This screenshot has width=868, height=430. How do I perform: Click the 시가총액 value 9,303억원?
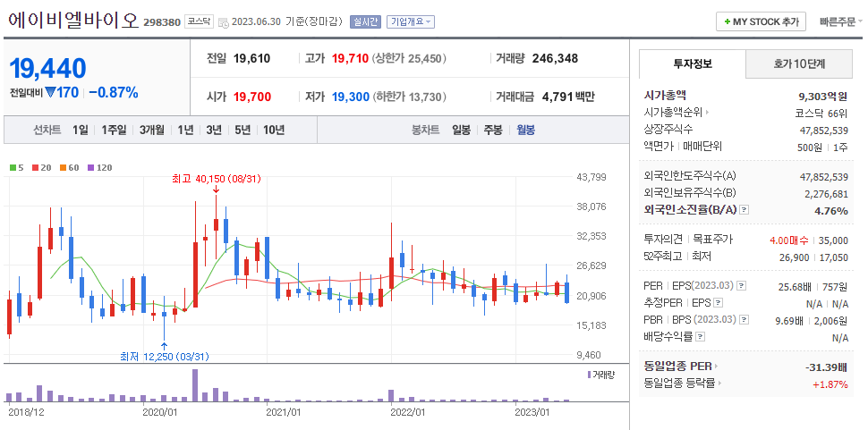822,97
